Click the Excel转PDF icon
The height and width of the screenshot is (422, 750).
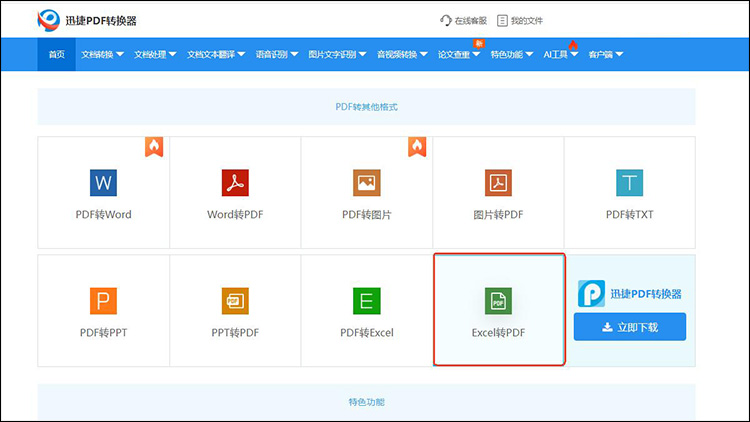point(498,300)
